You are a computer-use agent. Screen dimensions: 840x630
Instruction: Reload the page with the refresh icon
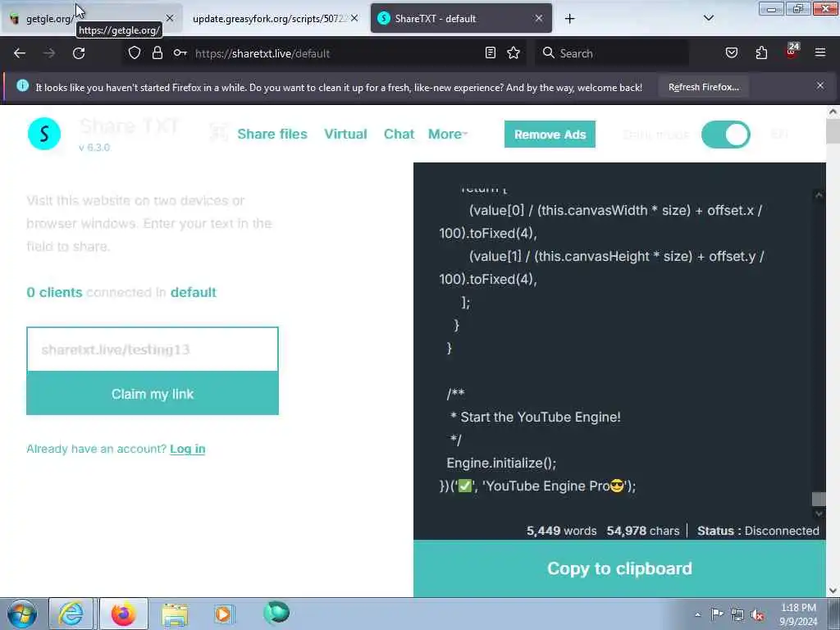(x=79, y=53)
